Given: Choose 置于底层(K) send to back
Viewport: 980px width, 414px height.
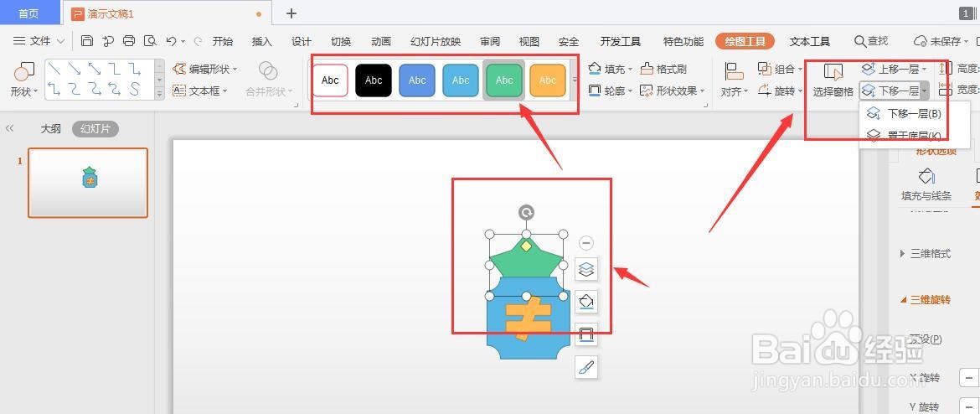Looking at the screenshot, I should (x=915, y=135).
